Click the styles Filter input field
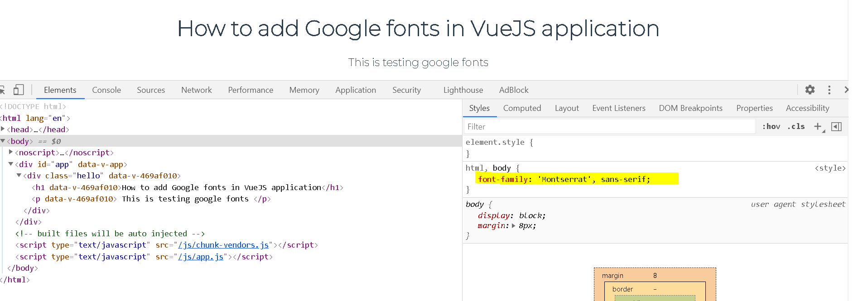Screen dimensions: 868x301 610,126
